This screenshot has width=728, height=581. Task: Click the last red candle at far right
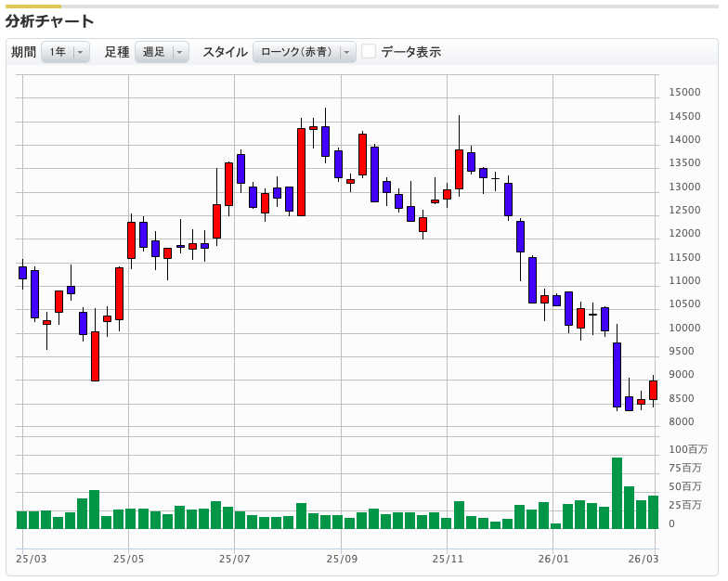tap(653, 390)
